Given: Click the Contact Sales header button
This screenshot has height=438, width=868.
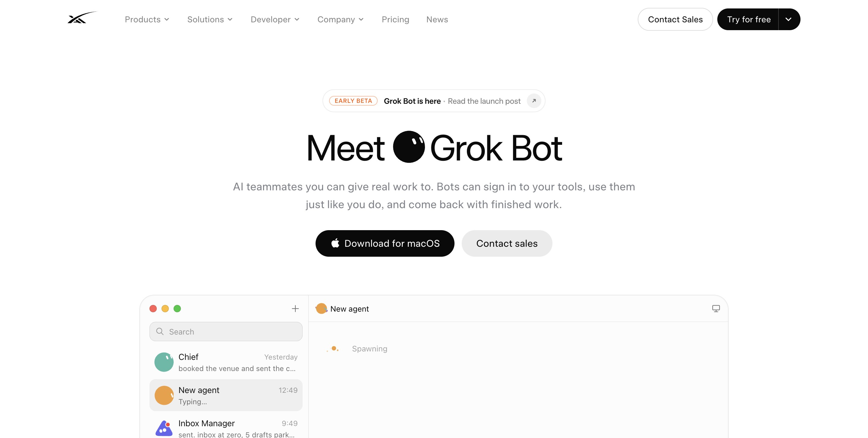Looking at the screenshot, I should [675, 19].
